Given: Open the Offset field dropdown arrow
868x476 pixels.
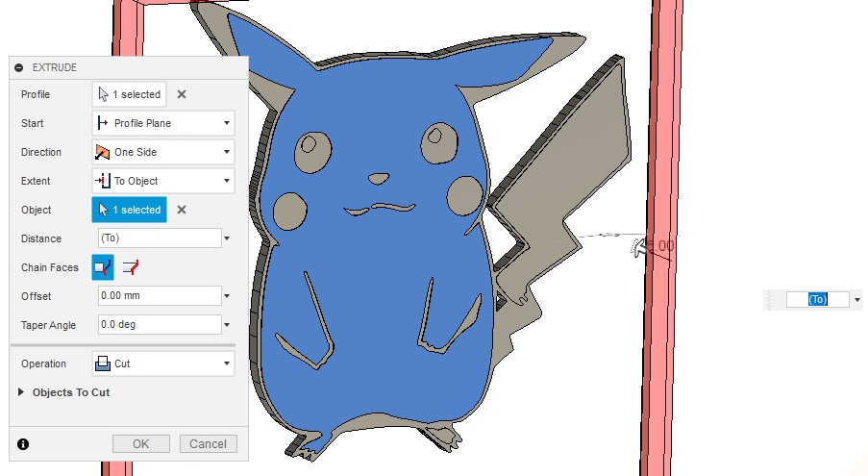Looking at the screenshot, I should click(227, 296).
